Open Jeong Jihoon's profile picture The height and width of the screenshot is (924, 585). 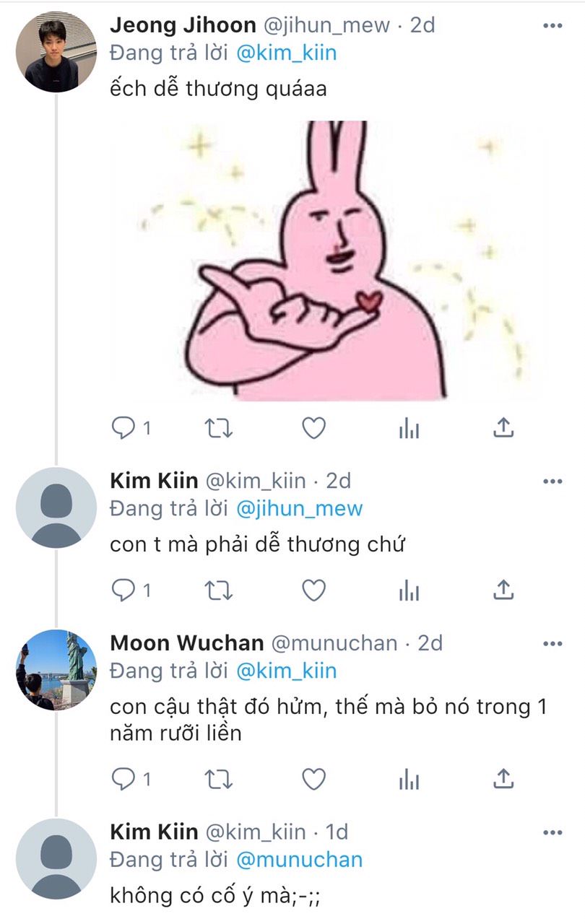tap(56, 52)
